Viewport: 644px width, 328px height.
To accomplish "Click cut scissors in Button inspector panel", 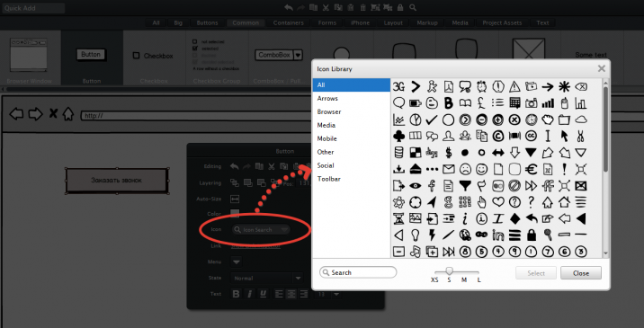I will point(271,166).
